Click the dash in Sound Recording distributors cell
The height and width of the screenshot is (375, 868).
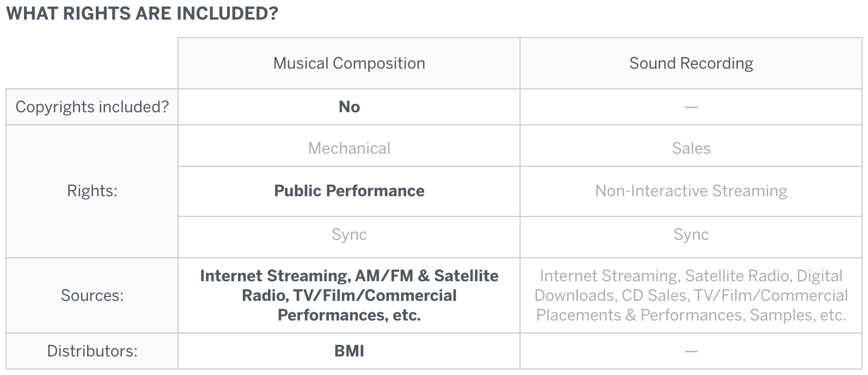tap(691, 352)
